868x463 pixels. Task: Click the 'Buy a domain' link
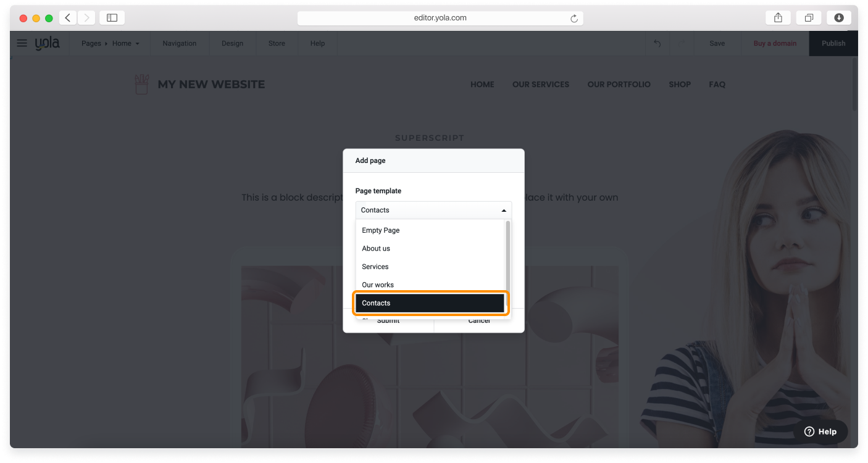774,43
